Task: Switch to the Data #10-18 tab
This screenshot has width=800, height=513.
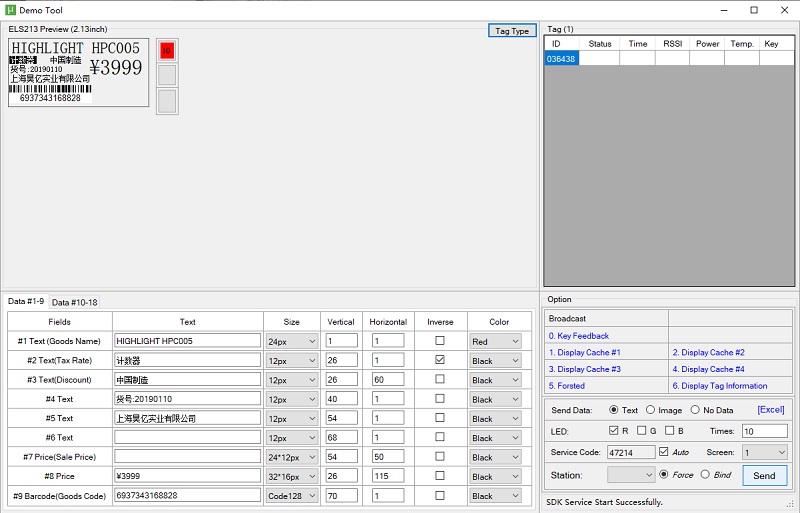Action: pos(74,302)
